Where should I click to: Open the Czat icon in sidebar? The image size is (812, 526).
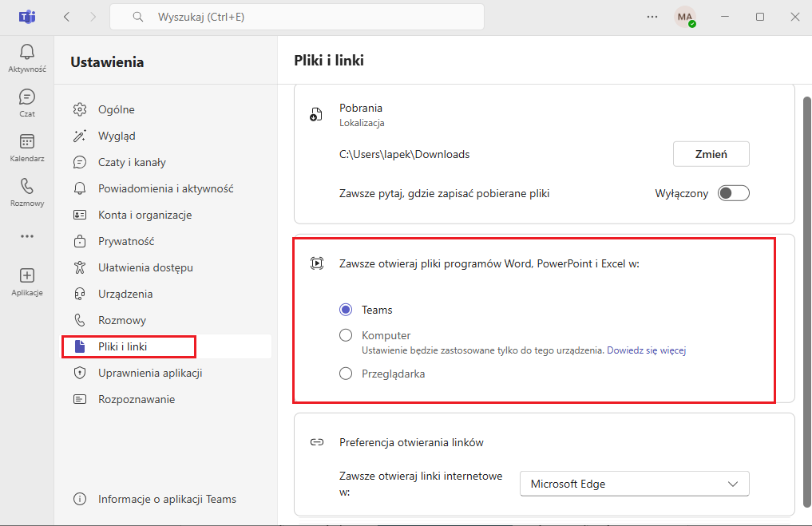click(x=27, y=97)
